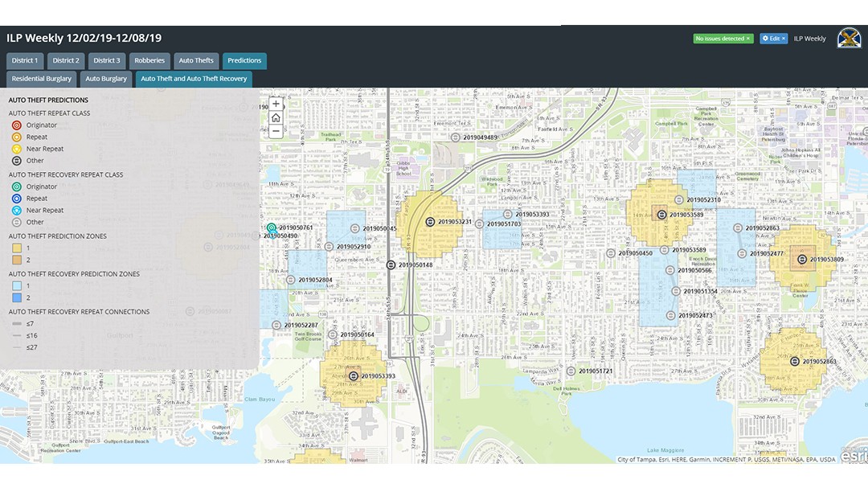
Task: Click incident marker 2019050148
Action: pos(391,265)
